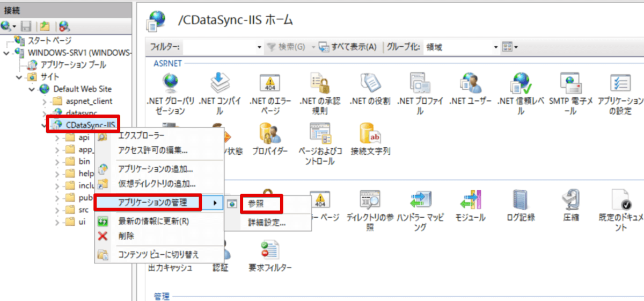Click the globe connect icon with dropdown arrow
The image size is (644, 301).
[x=9, y=25]
